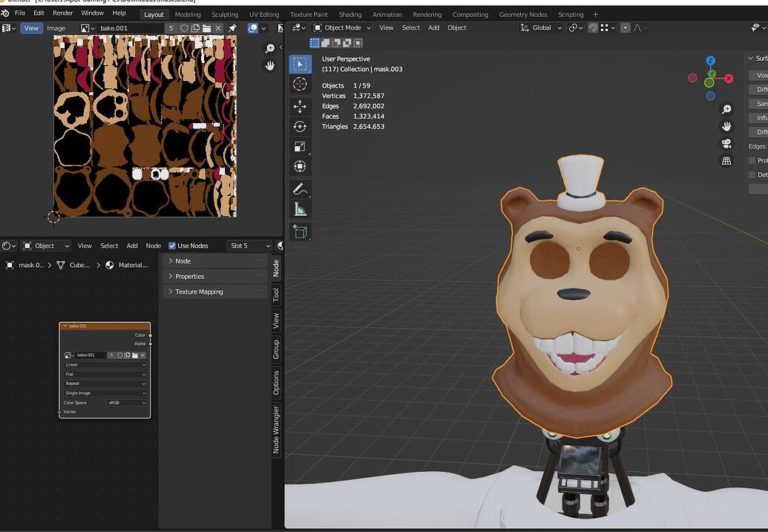Open the File menu

19,13
